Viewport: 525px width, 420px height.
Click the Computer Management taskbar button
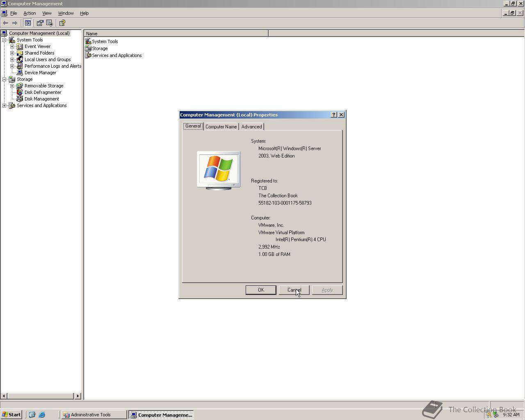click(161, 415)
